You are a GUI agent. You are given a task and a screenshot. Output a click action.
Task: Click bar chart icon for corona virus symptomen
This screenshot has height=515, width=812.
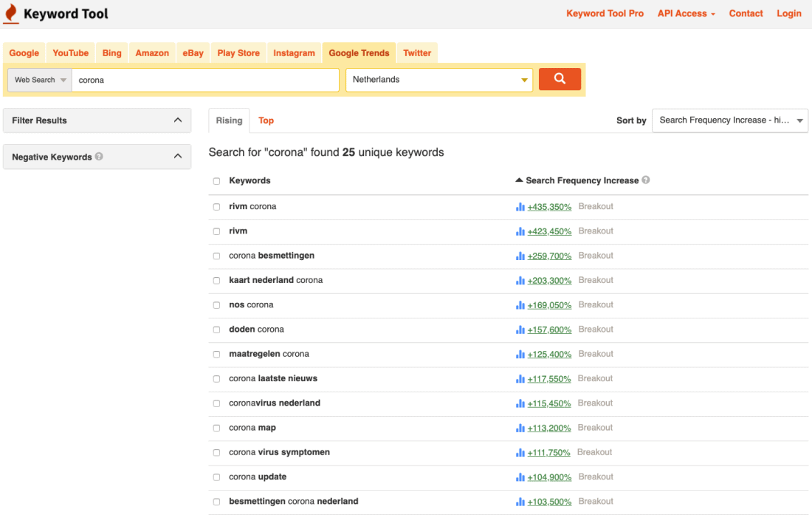point(520,452)
